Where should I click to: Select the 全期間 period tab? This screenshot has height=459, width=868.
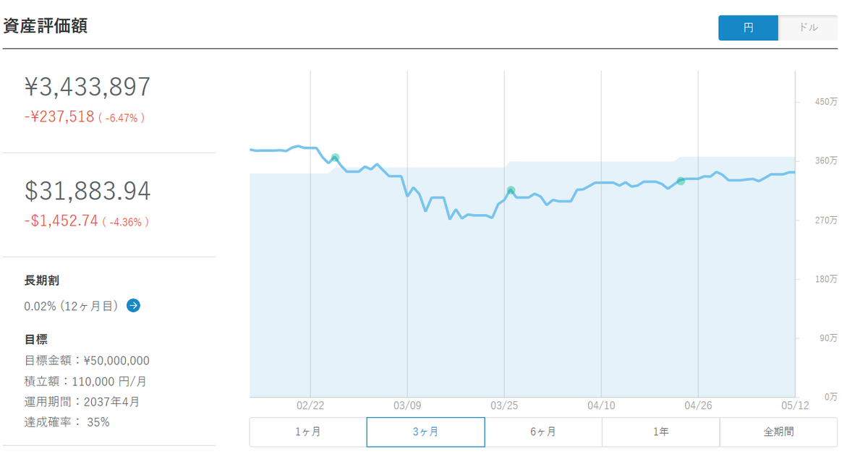(778, 432)
